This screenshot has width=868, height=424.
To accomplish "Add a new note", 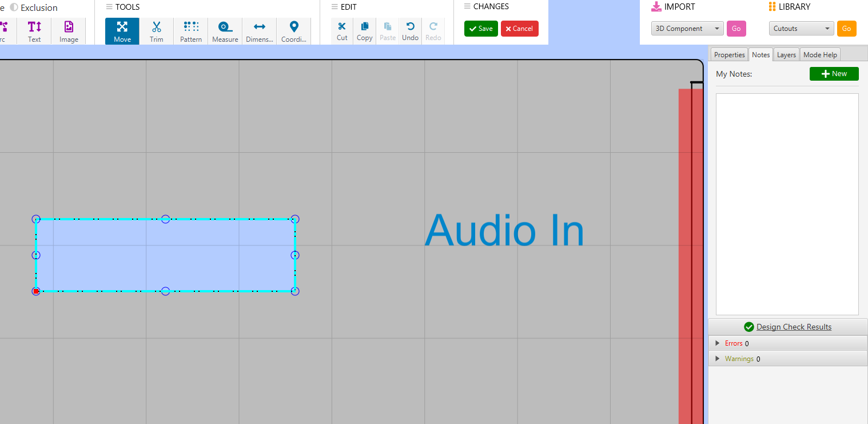I will click(x=834, y=74).
